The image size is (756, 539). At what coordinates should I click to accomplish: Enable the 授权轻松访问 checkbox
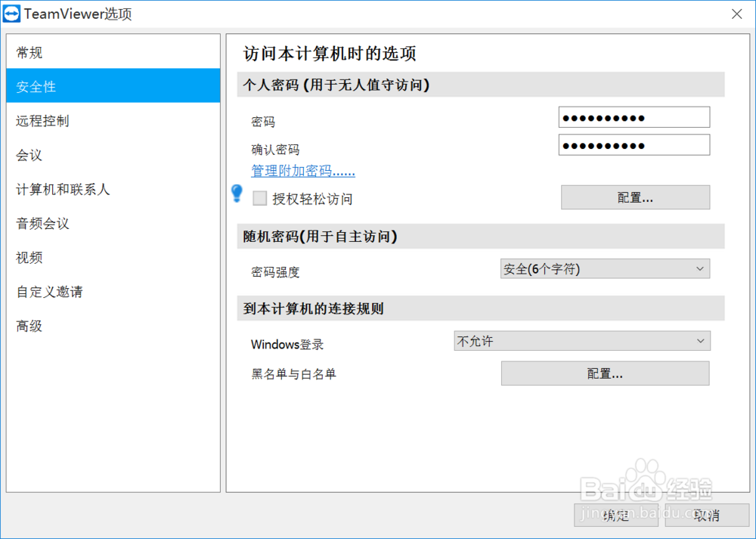pos(260,198)
